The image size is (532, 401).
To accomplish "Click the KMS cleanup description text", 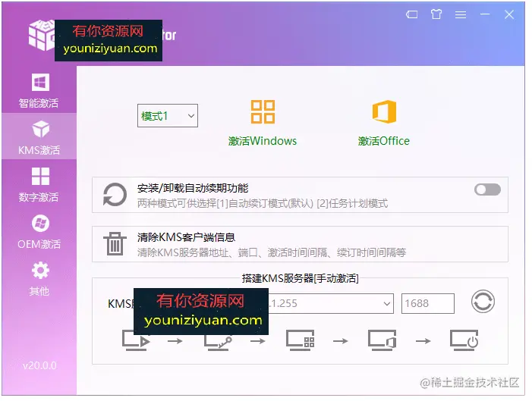I will click(272, 252).
